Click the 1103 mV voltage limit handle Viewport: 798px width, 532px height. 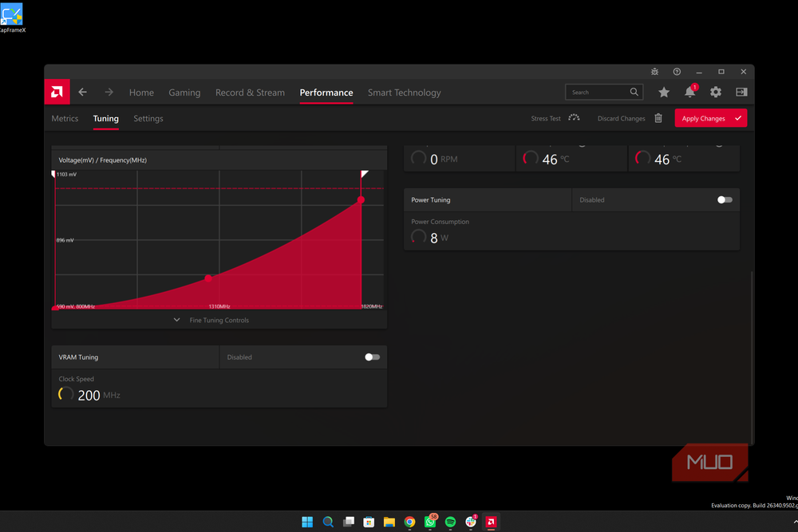click(53, 174)
